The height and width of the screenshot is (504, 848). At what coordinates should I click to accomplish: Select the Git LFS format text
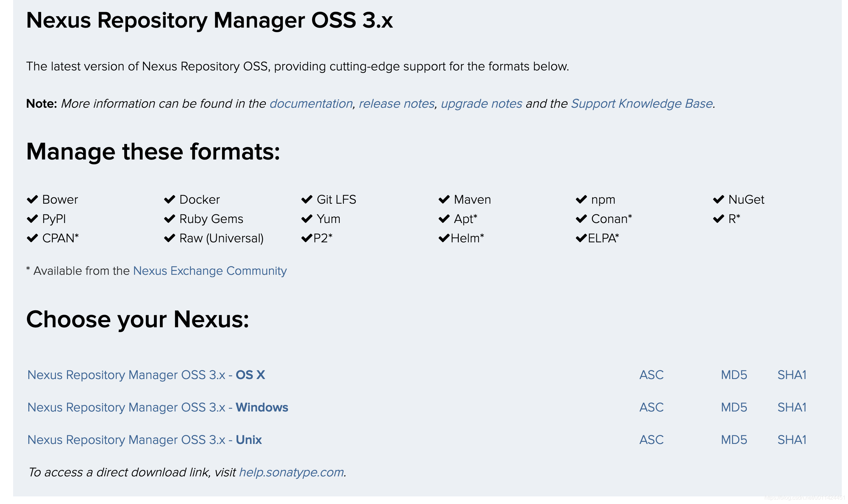336,200
